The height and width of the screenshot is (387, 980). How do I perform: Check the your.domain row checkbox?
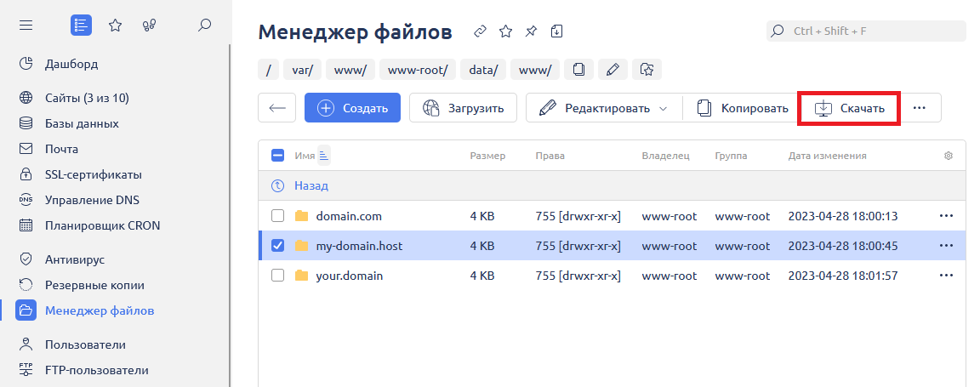pyautogui.click(x=277, y=276)
